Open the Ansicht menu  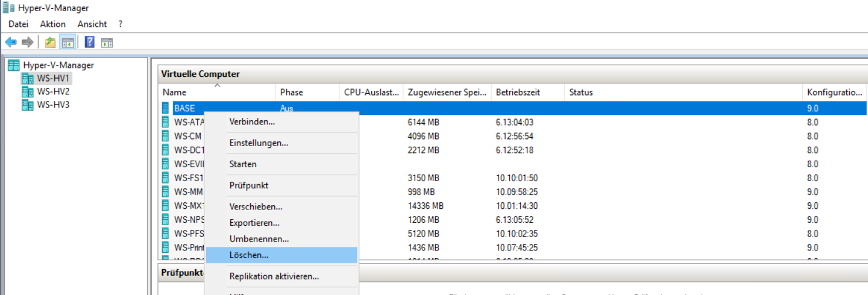92,24
